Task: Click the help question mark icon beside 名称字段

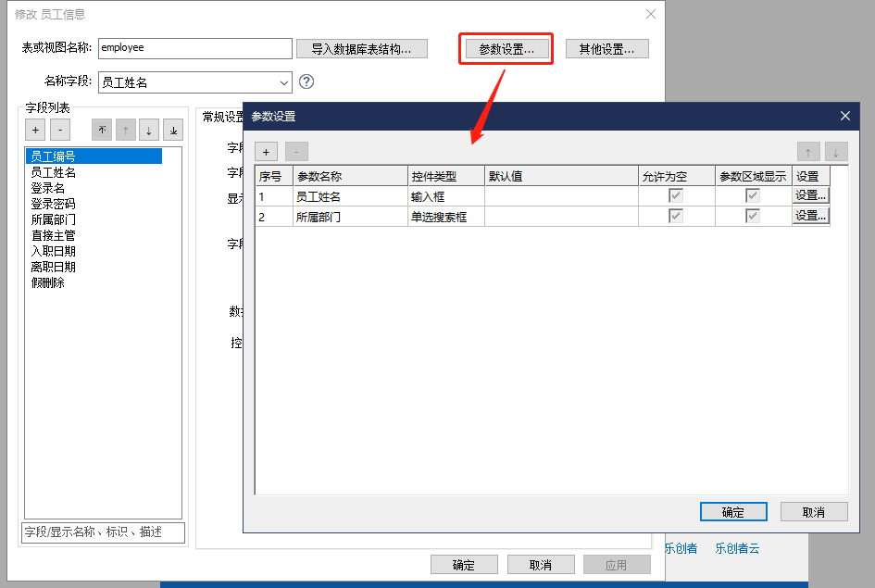Action: click(x=306, y=81)
